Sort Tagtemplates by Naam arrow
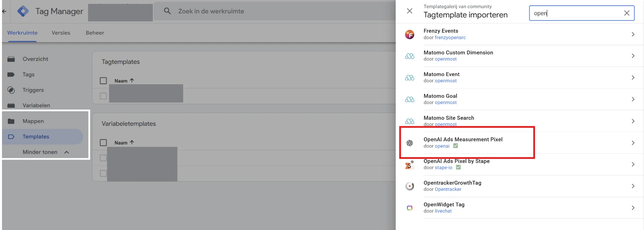This screenshot has width=644, height=230. (132, 80)
